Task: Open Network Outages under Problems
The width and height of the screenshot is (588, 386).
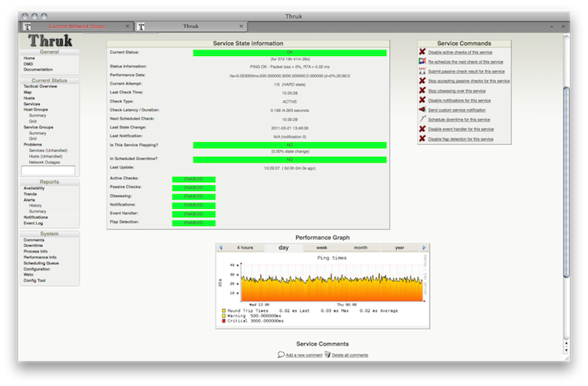Action: click(44, 163)
